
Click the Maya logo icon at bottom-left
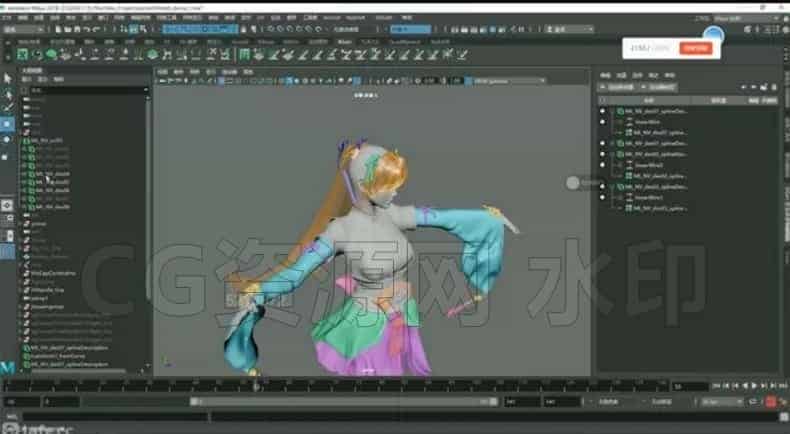coord(7,368)
